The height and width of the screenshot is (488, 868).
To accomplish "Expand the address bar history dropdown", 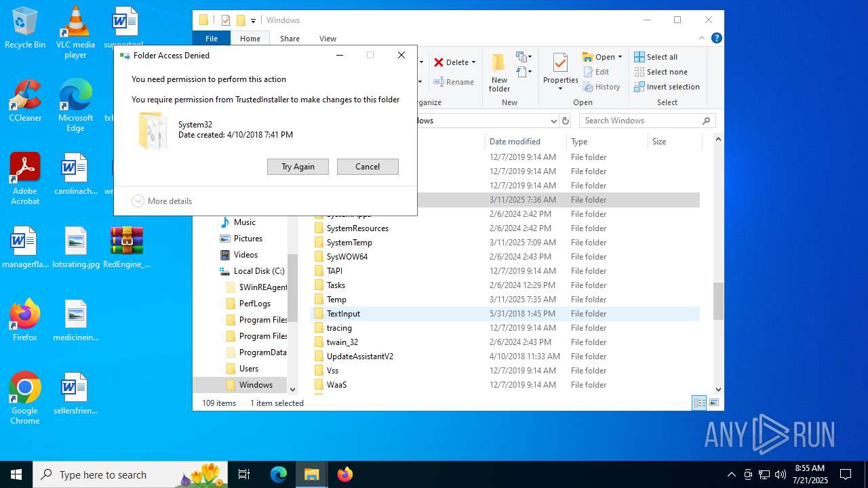I will 554,121.
